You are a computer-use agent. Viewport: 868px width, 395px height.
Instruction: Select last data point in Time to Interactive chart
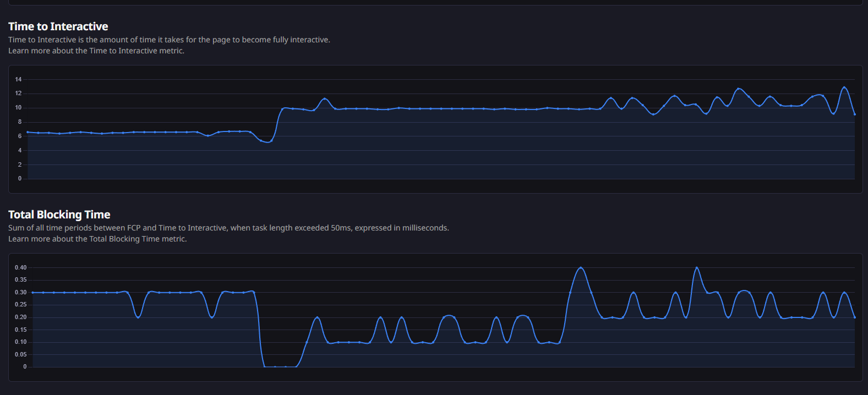click(x=854, y=114)
